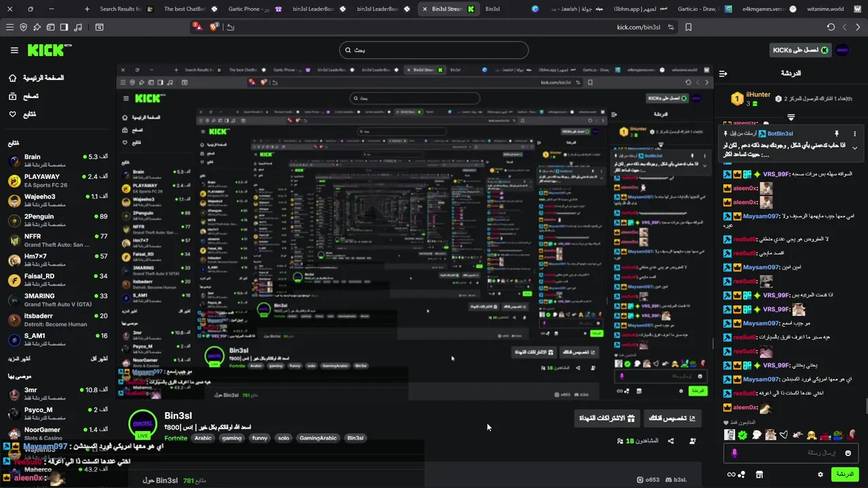The height and width of the screenshot is (488, 868).
Task: Open recommended channel 3mr
Action: point(58,394)
